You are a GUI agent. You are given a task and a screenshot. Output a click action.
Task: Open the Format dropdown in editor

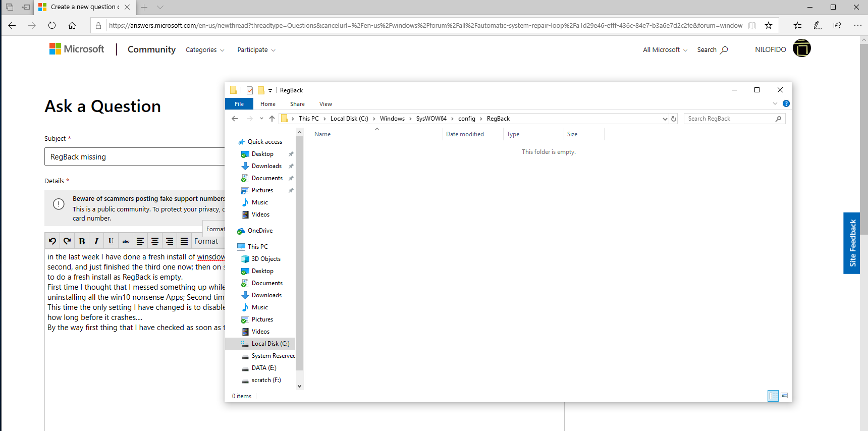tap(209, 241)
